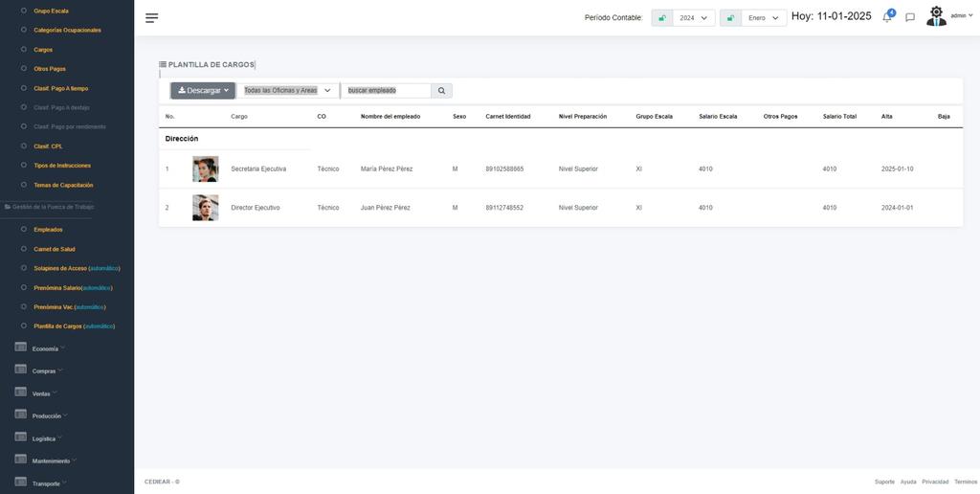Open the Enero month dropdown
This screenshot has width=980, height=494.
[764, 17]
